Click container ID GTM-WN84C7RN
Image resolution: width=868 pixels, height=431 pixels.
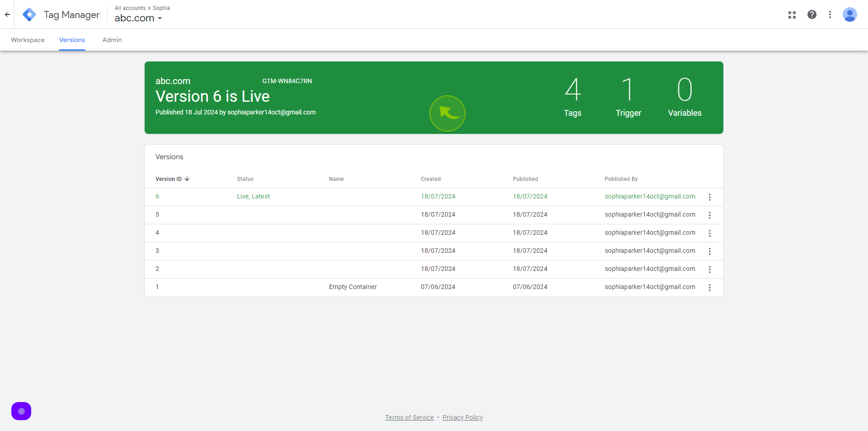click(x=287, y=81)
